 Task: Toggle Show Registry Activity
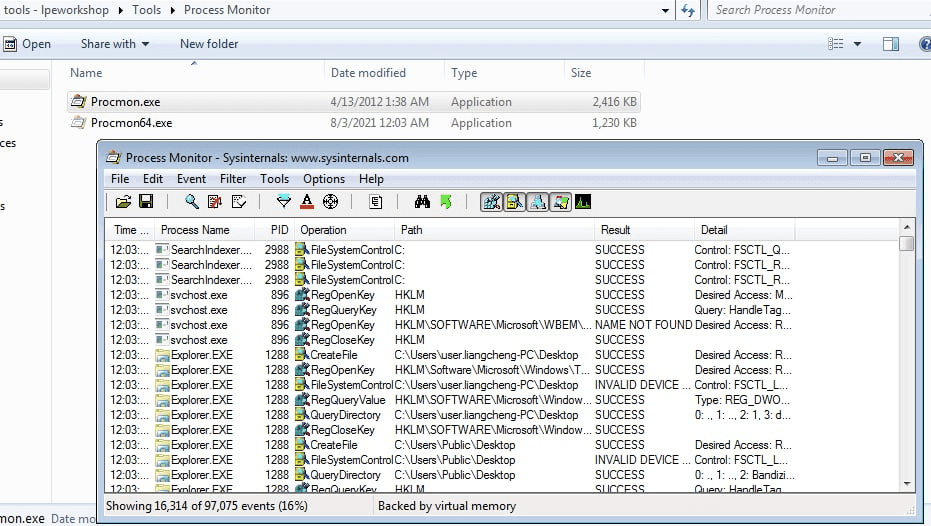(x=492, y=202)
